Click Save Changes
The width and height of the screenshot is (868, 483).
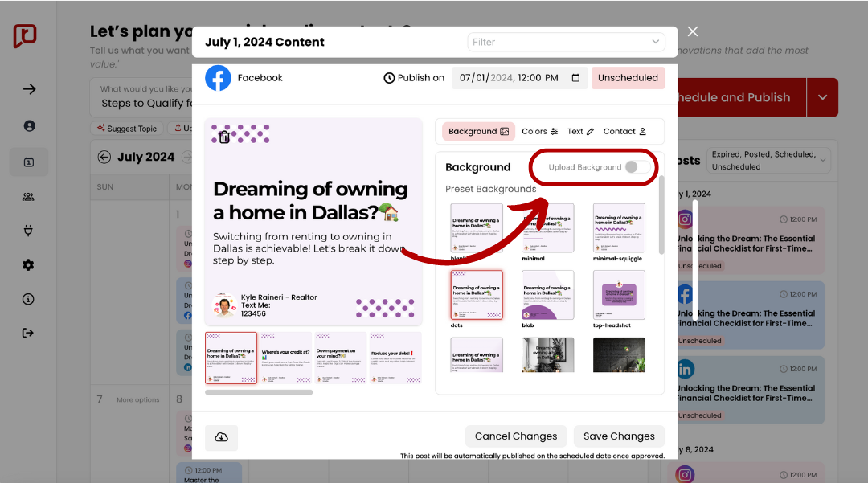(619, 436)
